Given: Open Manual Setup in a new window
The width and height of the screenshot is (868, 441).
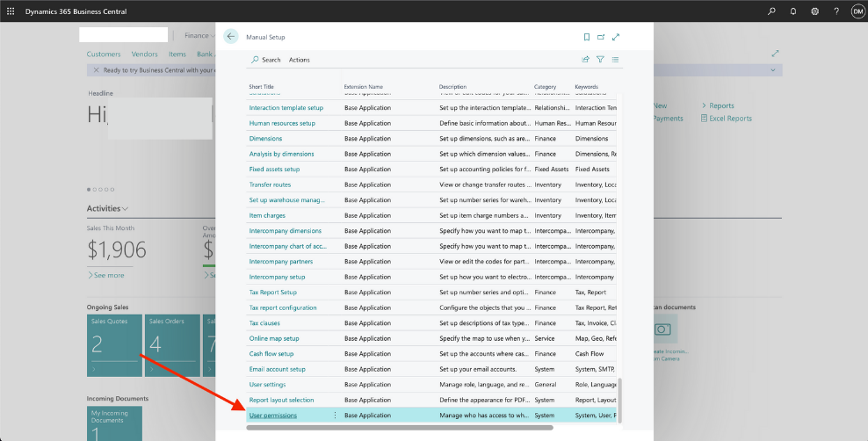Looking at the screenshot, I should pos(601,37).
